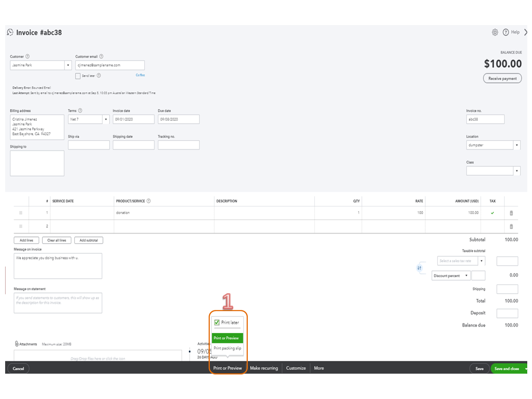The image size is (532, 399).
Task: Open the Cc/Bcc link
Action: pos(141,75)
